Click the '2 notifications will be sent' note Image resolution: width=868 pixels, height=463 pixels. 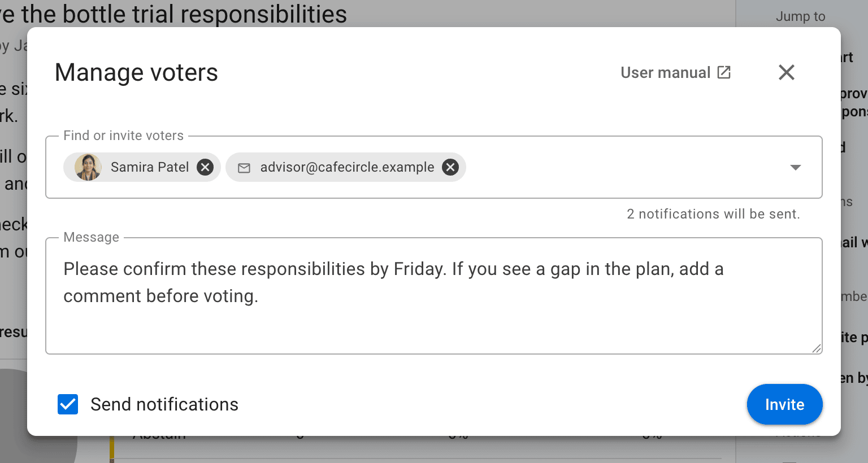click(713, 214)
